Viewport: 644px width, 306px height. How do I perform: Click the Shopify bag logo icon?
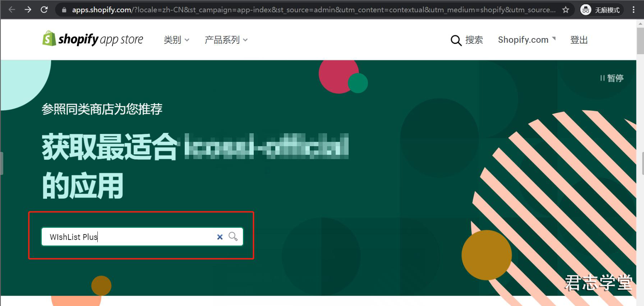(49, 38)
